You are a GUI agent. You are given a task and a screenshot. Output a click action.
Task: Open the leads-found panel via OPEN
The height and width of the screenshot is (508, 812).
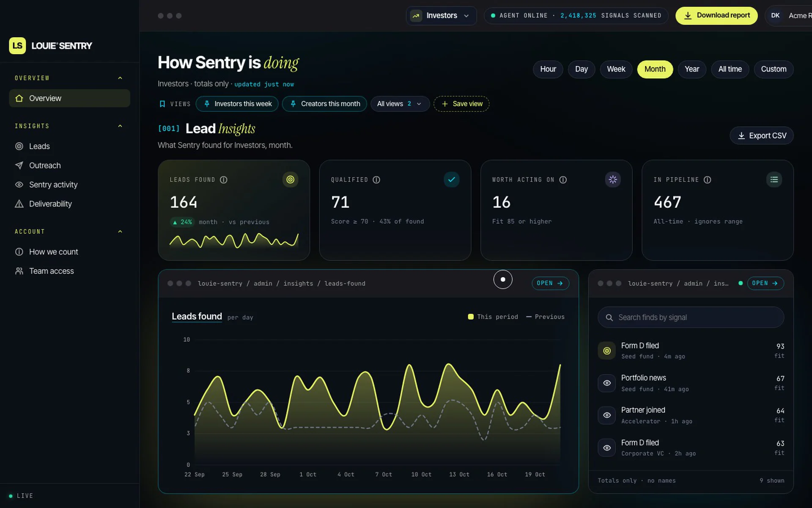point(550,284)
